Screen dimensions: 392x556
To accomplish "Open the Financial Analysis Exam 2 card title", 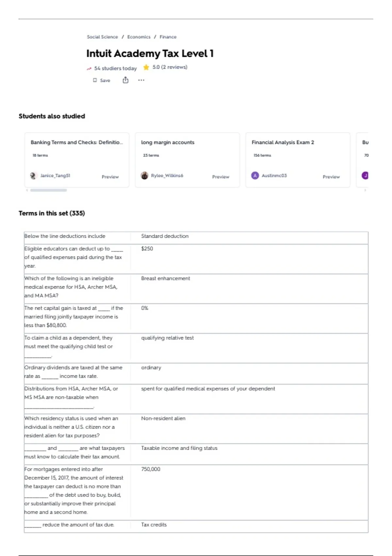I will (x=283, y=142).
